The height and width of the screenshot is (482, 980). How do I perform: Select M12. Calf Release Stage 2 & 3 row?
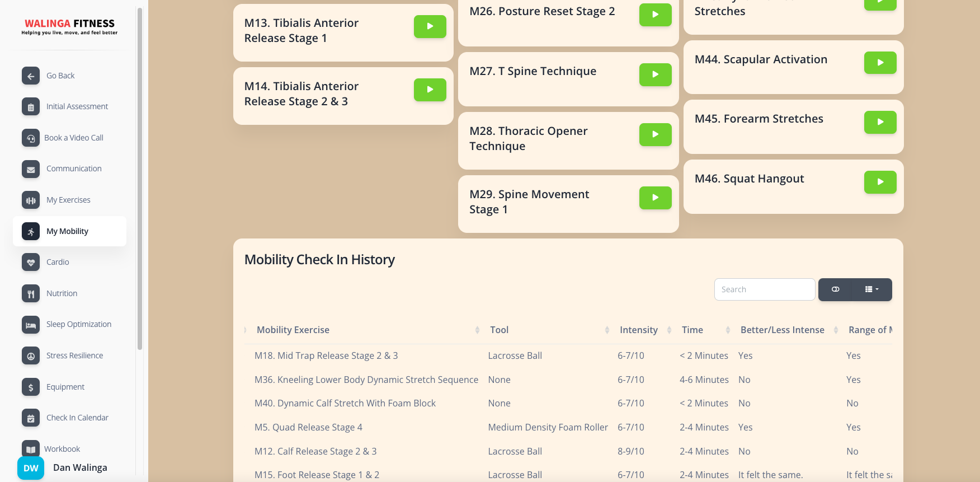(x=568, y=451)
